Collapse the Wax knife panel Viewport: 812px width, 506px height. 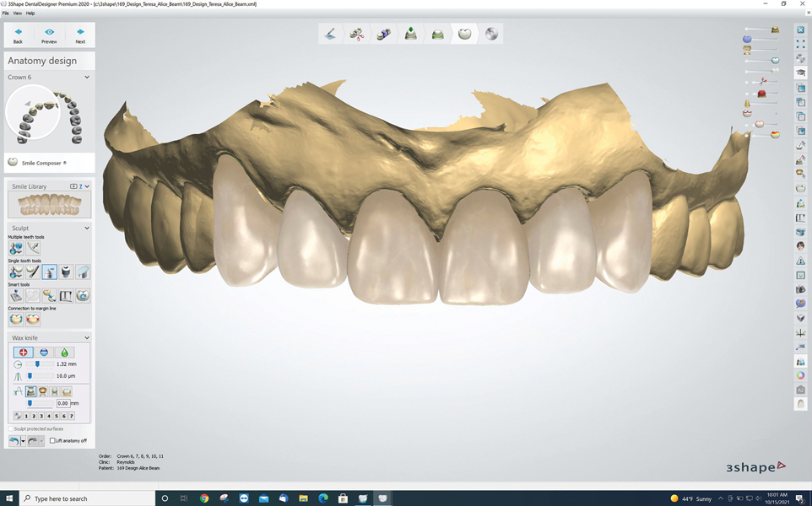click(87, 338)
